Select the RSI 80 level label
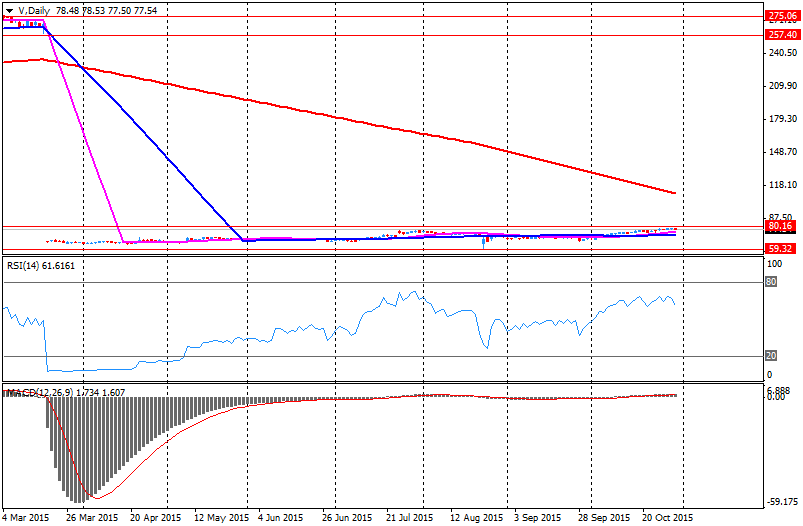Screen dimensions: 803x526 pyautogui.click(x=771, y=282)
